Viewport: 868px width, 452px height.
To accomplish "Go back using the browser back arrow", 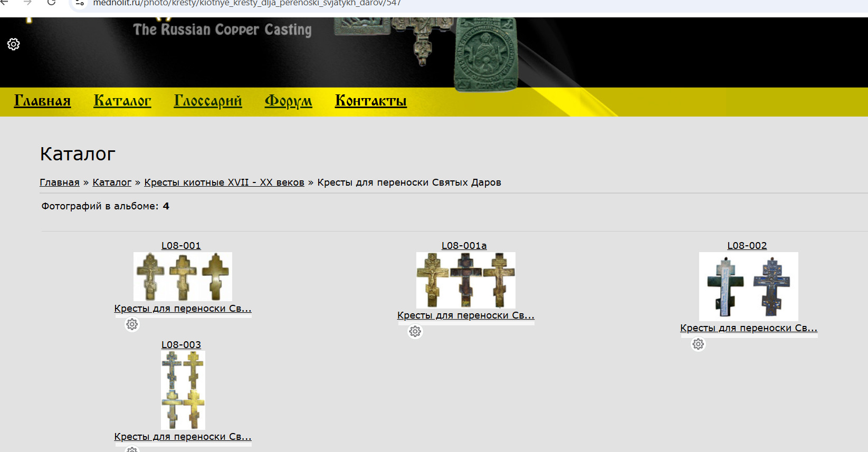I will (x=5, y=3).
